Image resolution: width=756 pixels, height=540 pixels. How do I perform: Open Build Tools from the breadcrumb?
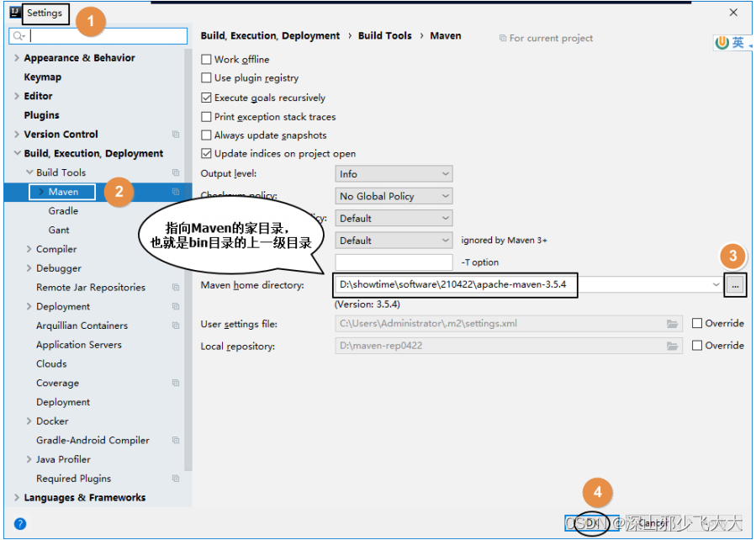point(386,35)
